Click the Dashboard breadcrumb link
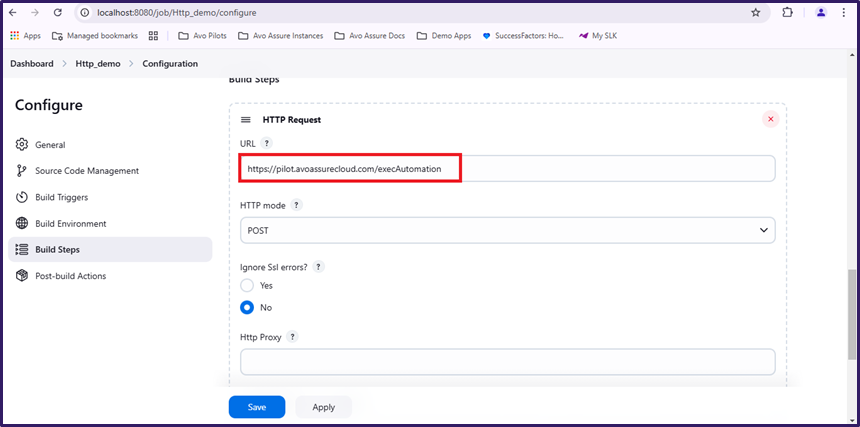This screenshot has width=860, height=427. click(x=32, y=64)
